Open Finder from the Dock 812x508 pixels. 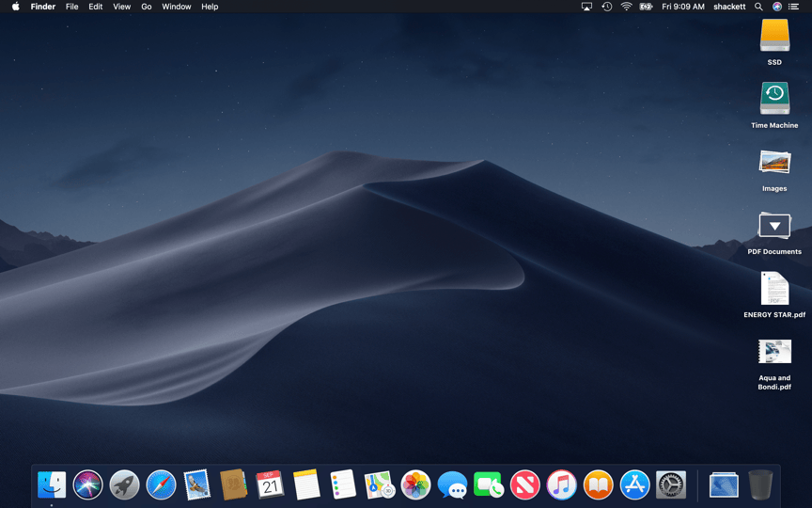(x=52, y=485)
